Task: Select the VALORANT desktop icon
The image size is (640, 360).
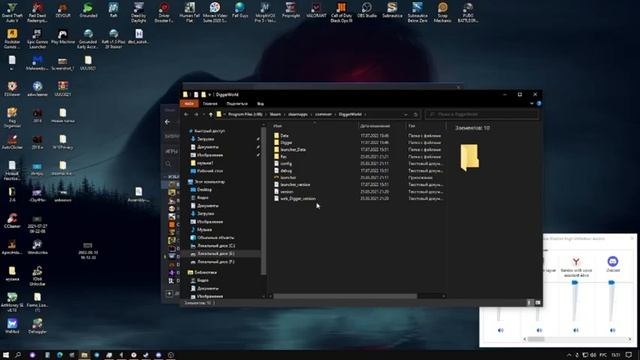Action: pos(316,10)
